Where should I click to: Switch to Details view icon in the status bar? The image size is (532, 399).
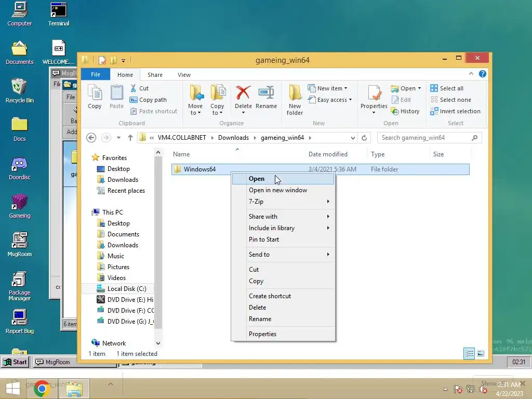(469, 353)
